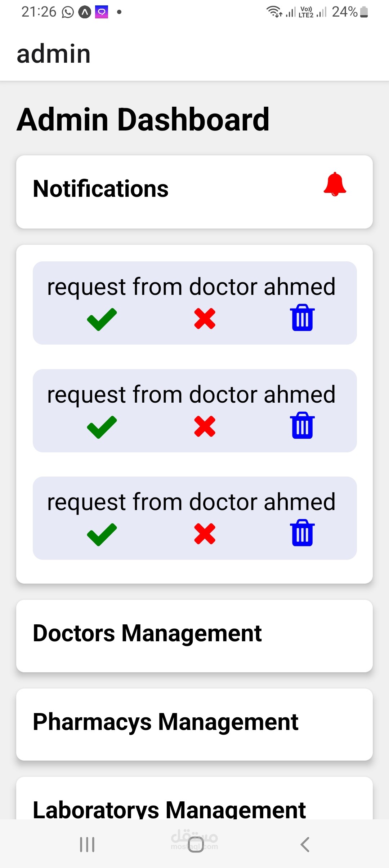Tap the red notification bell icon
The width and height of the screenshot is (389, 868).
click(335, 184)
